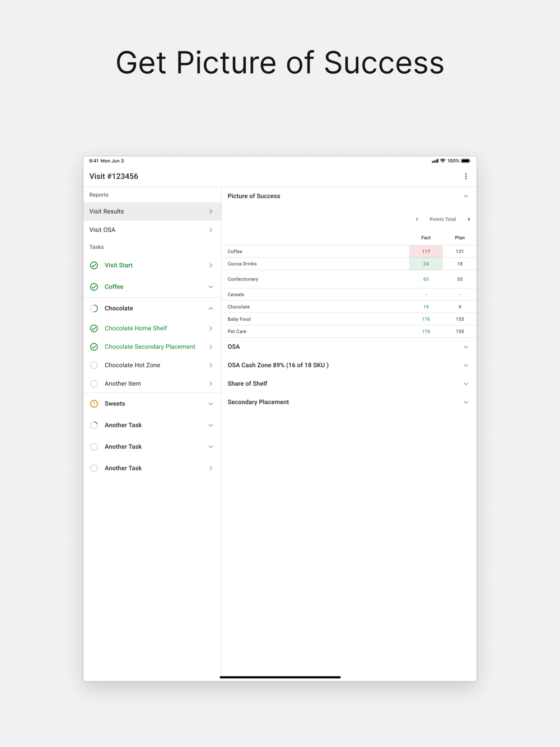
Task: Click orange warning icon beside Sweets
Action: click(x=94, y=404)
